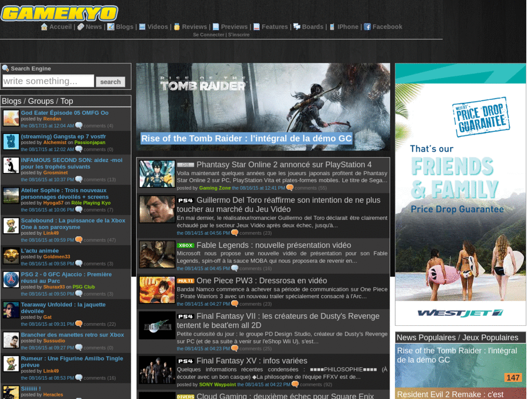Open SONY Waypoint poster link
This screenshot has width=532, height=399.
coord(217,384)
